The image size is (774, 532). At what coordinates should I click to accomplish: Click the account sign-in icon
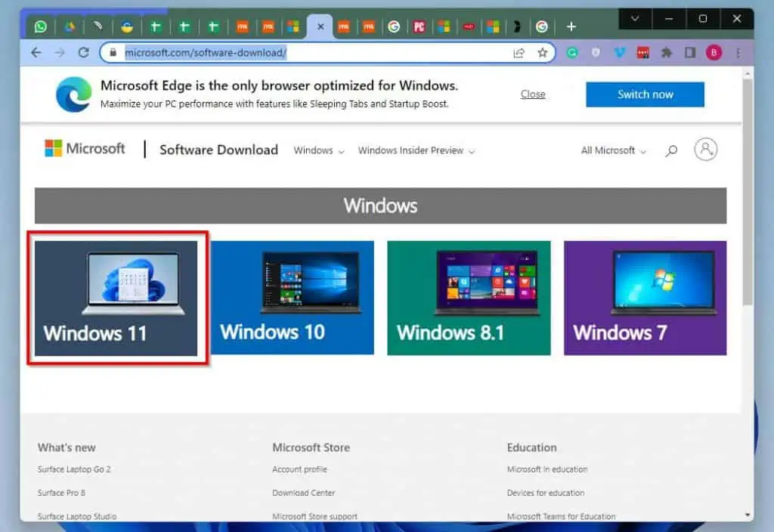(705, 150)
